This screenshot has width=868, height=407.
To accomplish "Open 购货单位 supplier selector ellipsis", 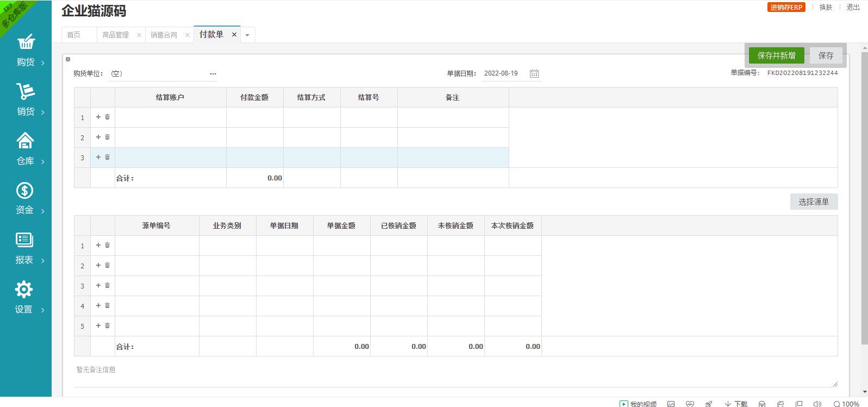I will [213, 73].
